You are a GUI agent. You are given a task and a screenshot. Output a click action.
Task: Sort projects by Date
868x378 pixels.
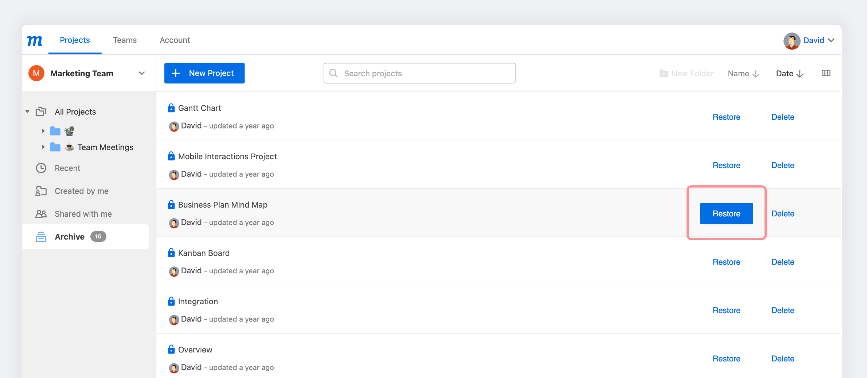coord(789,73)
